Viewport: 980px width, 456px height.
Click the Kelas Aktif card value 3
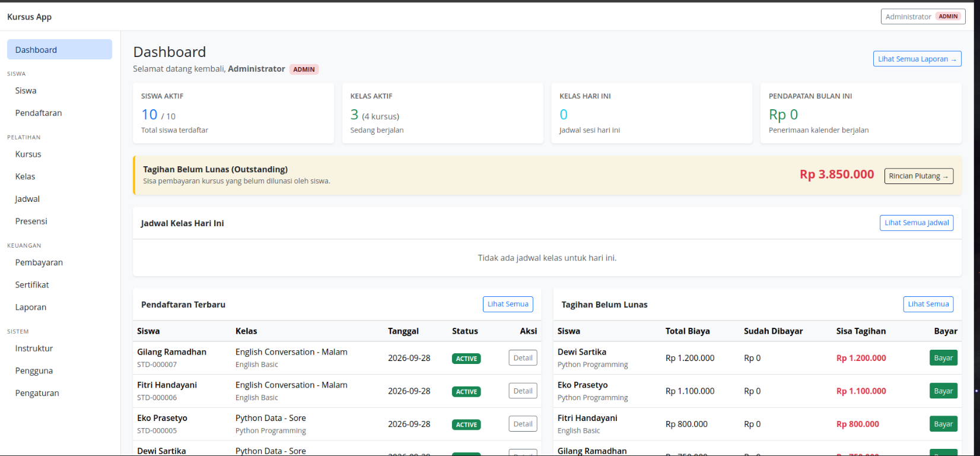(354, 115)
